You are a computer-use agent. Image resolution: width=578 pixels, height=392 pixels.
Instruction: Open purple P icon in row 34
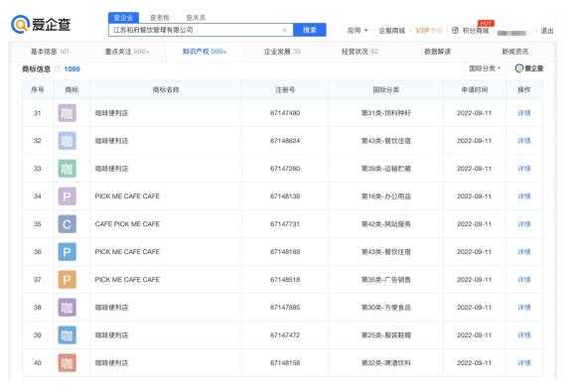(x=68, y=196)
